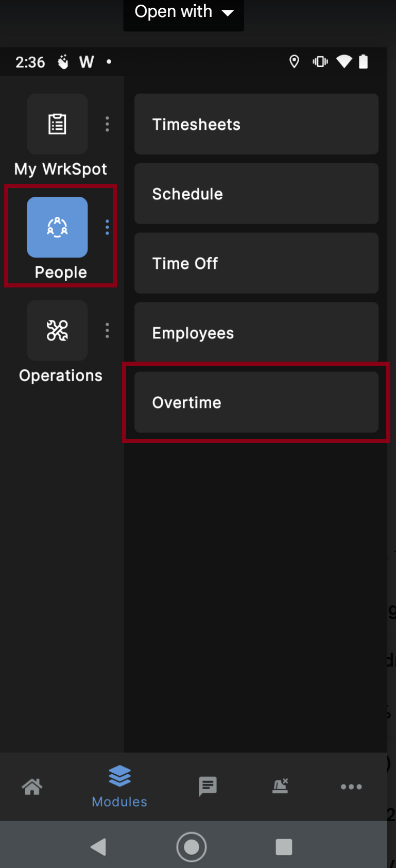Open the three-dot menu beside Operations

click(x=107, y=331)
